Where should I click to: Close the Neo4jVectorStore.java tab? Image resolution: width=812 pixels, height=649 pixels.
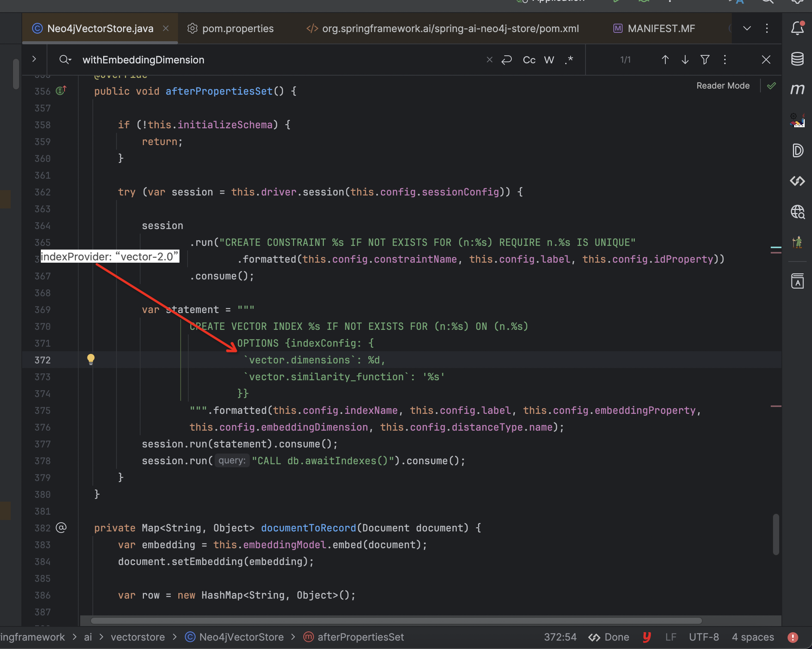166,29
